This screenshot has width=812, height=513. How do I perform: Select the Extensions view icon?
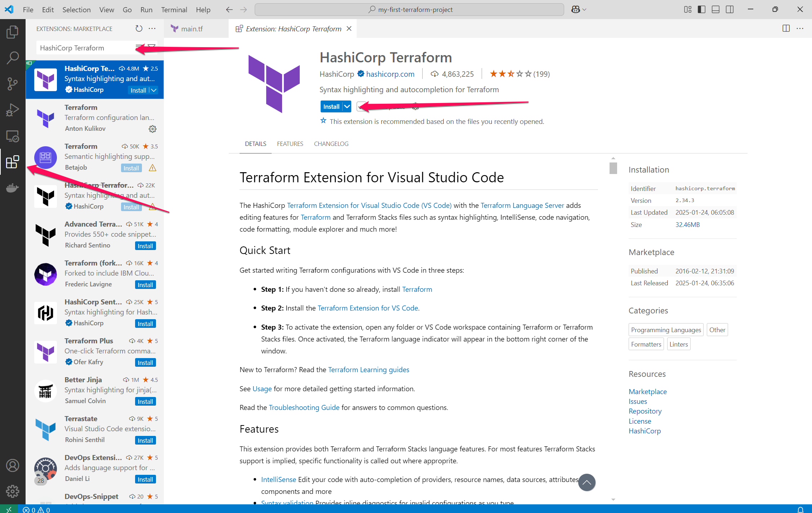pos(13,162)
